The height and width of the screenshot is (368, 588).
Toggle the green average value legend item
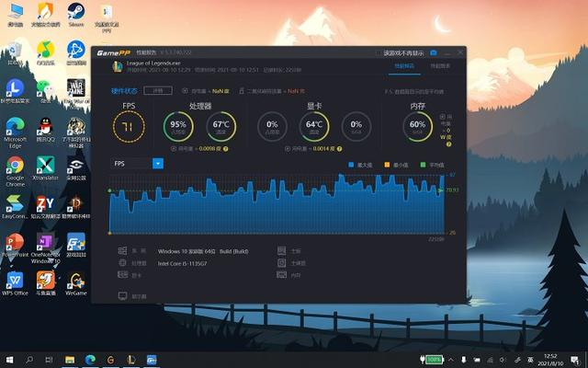click(x=433, y=165)
